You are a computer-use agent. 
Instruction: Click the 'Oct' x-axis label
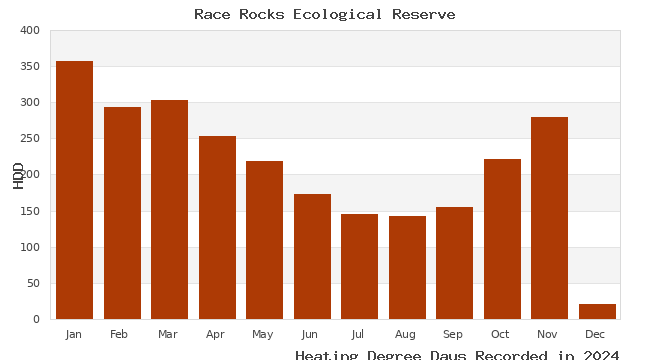coord(500,334)
